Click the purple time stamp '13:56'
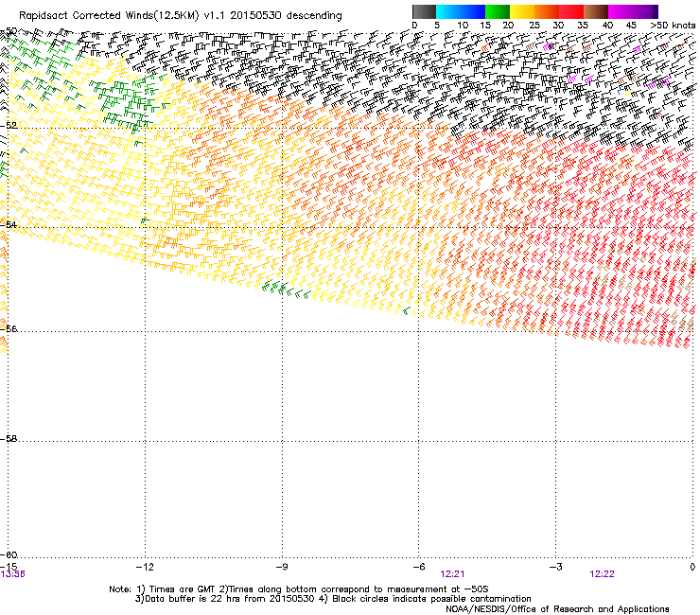Screen dimensions: 700x615 point(13,574)
